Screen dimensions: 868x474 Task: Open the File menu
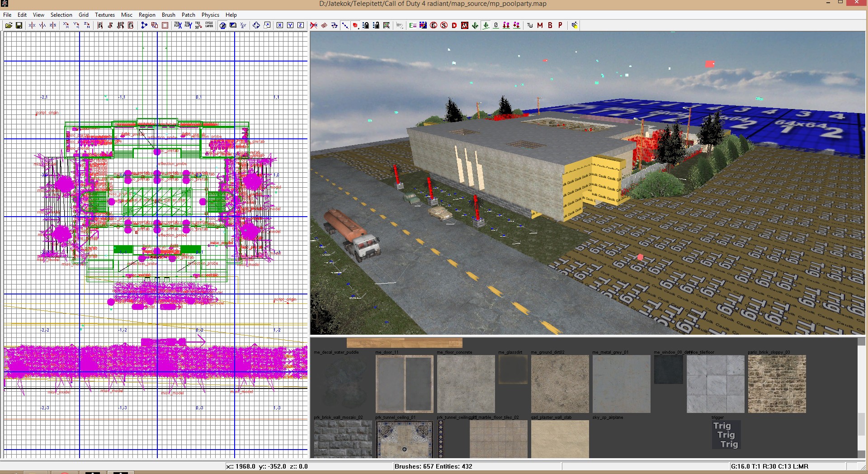(7, 15)
